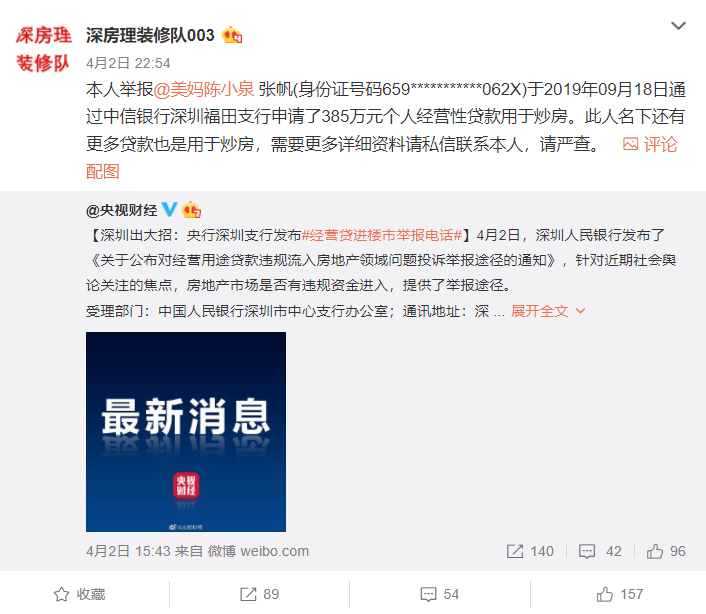The image size is (706, 614).
Task: Click the original post's repost icon showing 140
Action: 530,551
